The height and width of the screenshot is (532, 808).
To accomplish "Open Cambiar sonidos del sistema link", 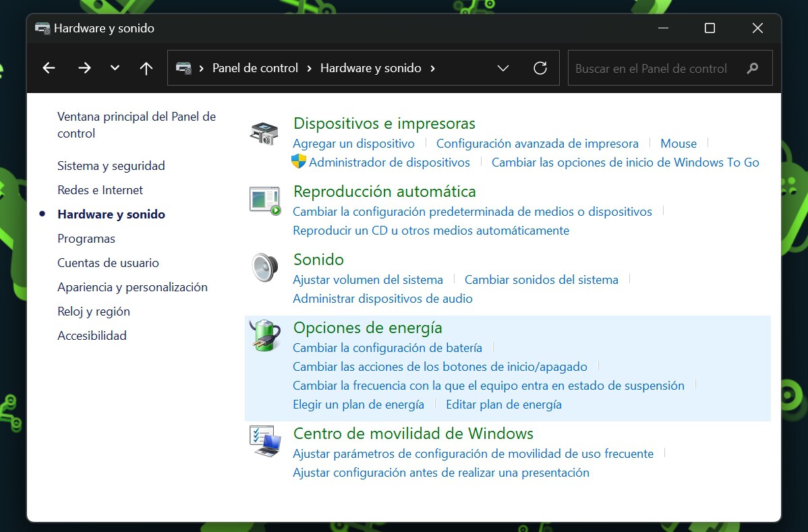I will (x=541, y=280).
